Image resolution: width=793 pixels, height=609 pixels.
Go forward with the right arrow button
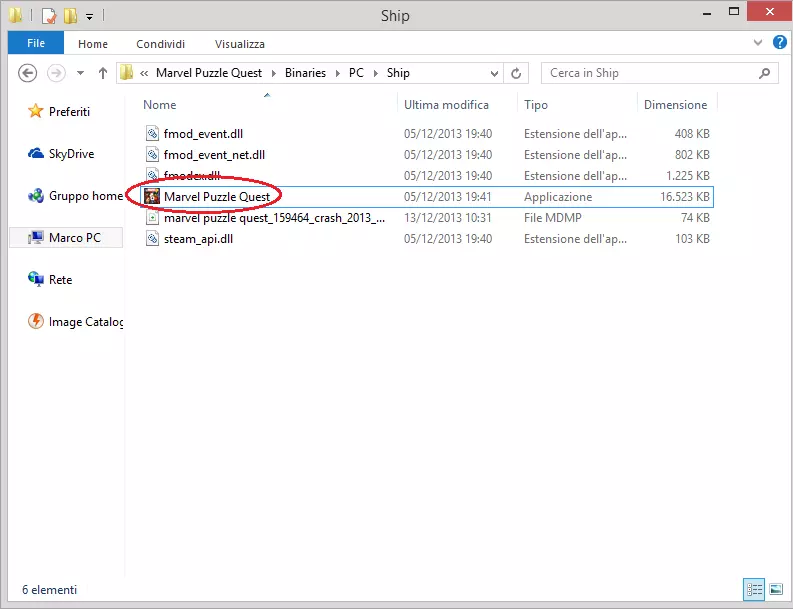(x=56, y=73)
